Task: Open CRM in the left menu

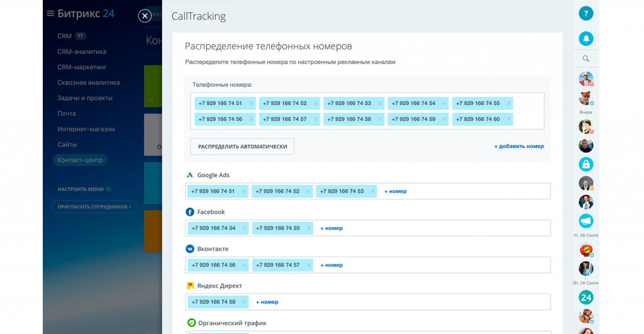Action: pos(65,36)
